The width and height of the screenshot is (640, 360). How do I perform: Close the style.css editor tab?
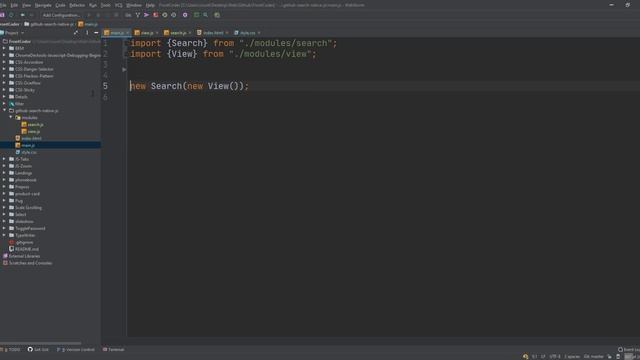259,33
